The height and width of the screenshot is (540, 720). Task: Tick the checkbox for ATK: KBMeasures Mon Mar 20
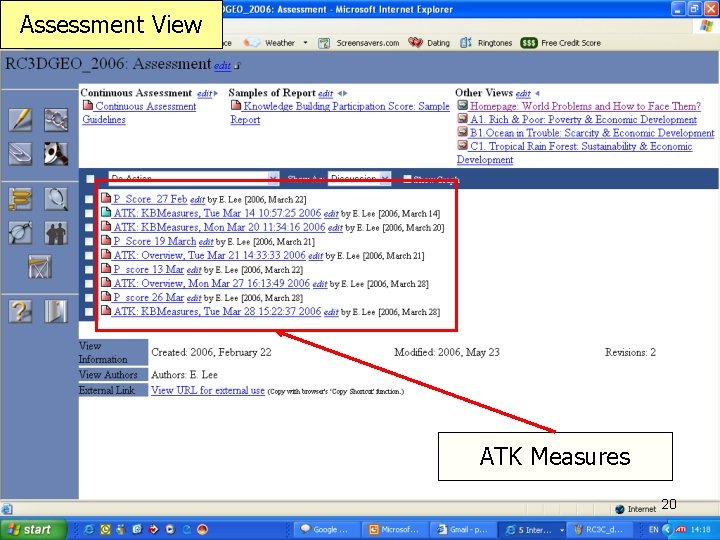coord(89,227)
